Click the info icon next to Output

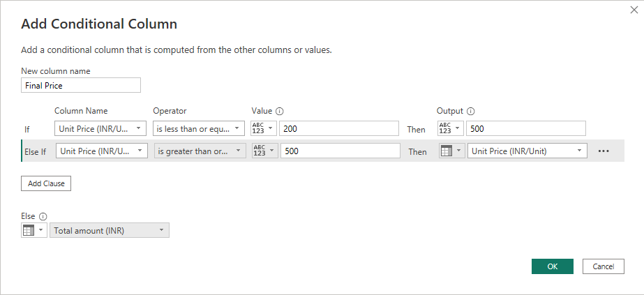pyautogui.click(x=470, y=111)
